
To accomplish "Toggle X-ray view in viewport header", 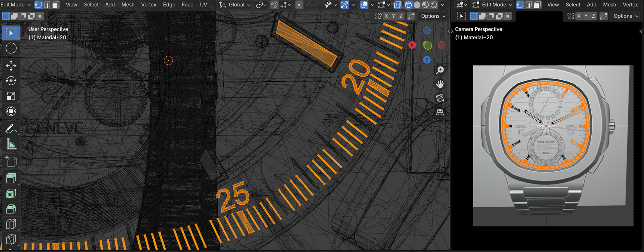I will 397,5.
